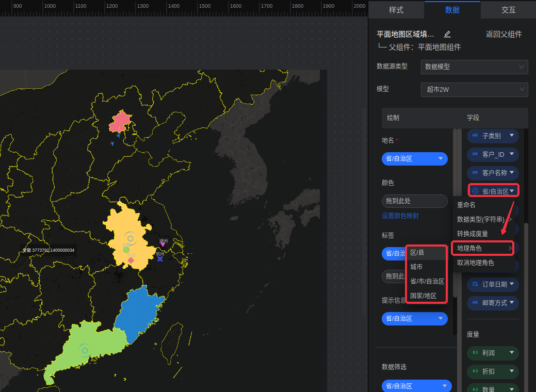Screen dimensions: 536x392
Task: Expand the 地名 省/自治区 field pill arrow
Action: 440,159
